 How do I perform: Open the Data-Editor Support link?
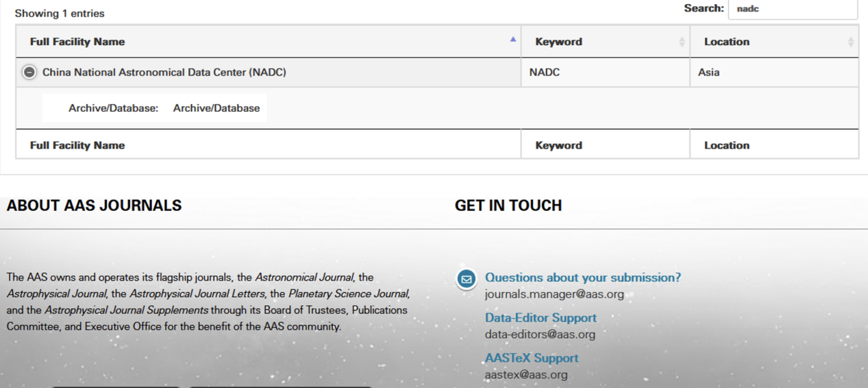(541, 318)
